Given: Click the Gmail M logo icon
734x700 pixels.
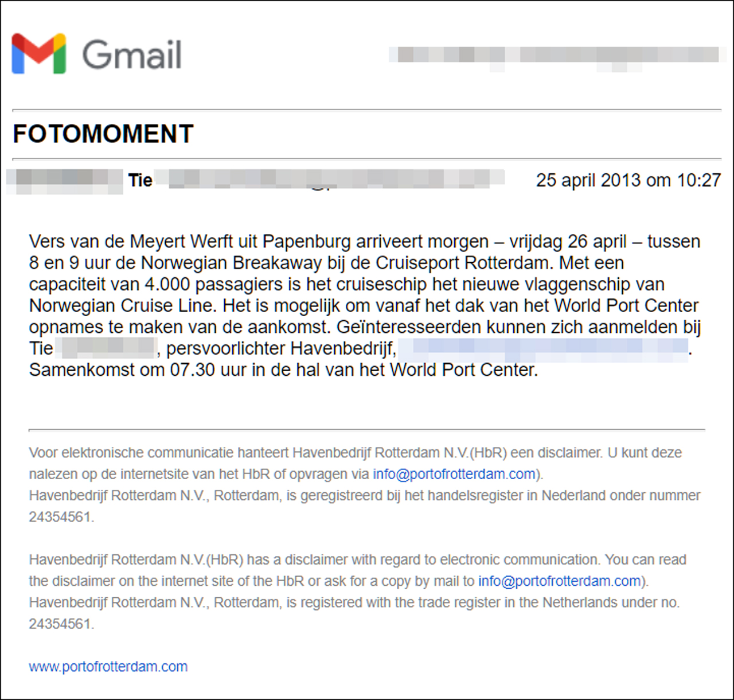Looking at the screenshot, I should click(39, 53).
